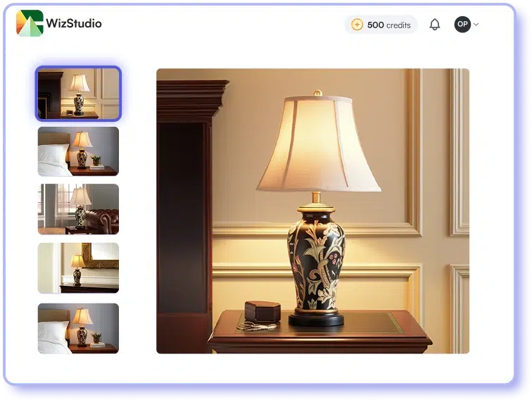The width and height of the screenshot is (532, 402).
Task: Select the highlighted first lamp thumbnail
Action: point(78,94)
